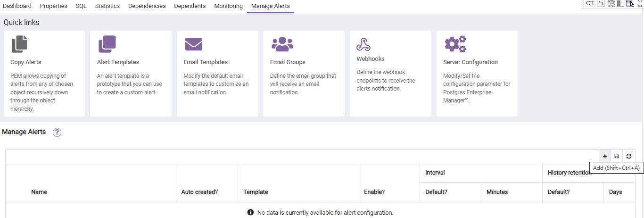Image resolution: width=644 pixels, height=218 pixels.
Task: Click the Copy Alerts icon
Action: (19, 44)
